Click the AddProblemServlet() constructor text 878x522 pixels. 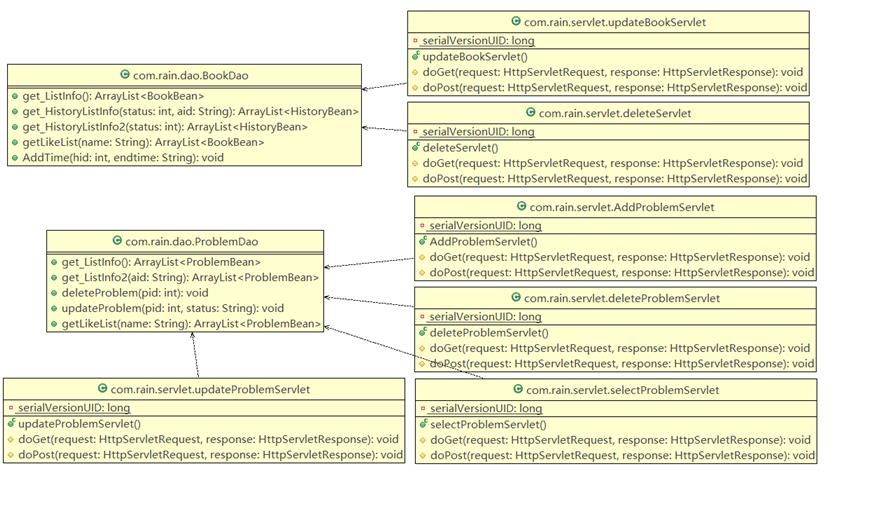click(483, 241)
